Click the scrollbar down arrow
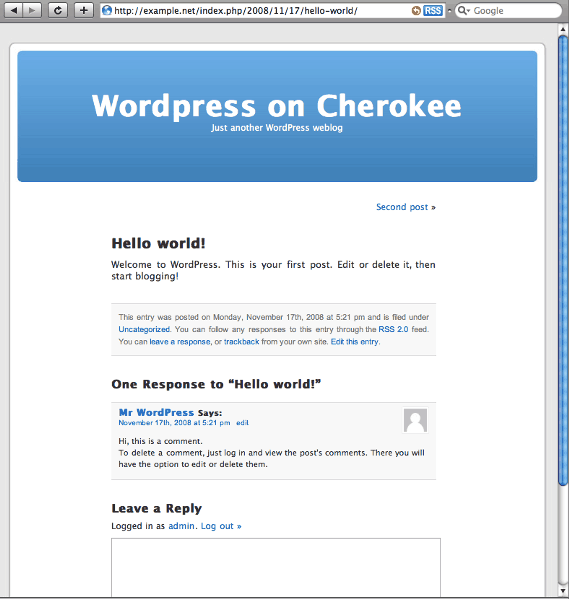Image resolution: width=569 pixels, height=599 pixels. point(563,591)
